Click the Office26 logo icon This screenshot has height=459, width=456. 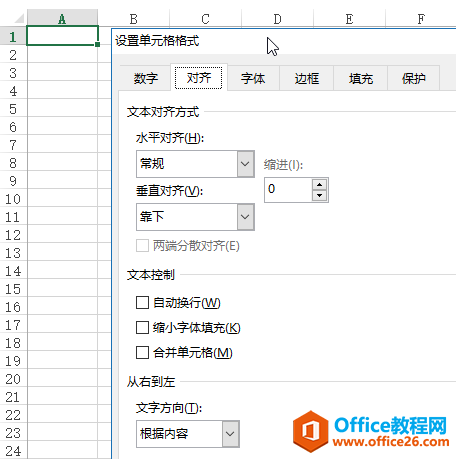tap(310, 431)
